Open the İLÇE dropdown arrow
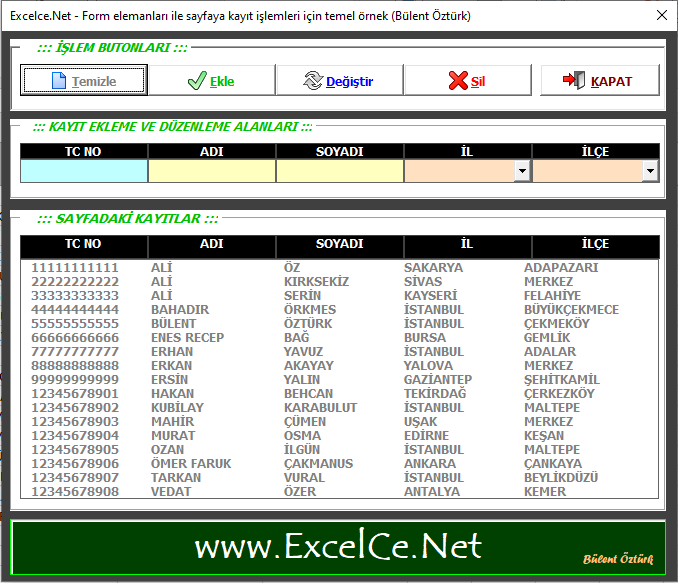 650,171
